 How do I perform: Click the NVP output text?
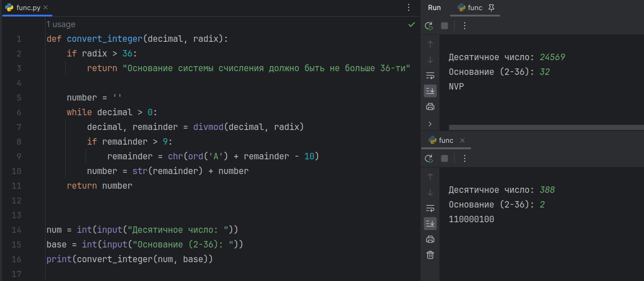click(456, 86)
